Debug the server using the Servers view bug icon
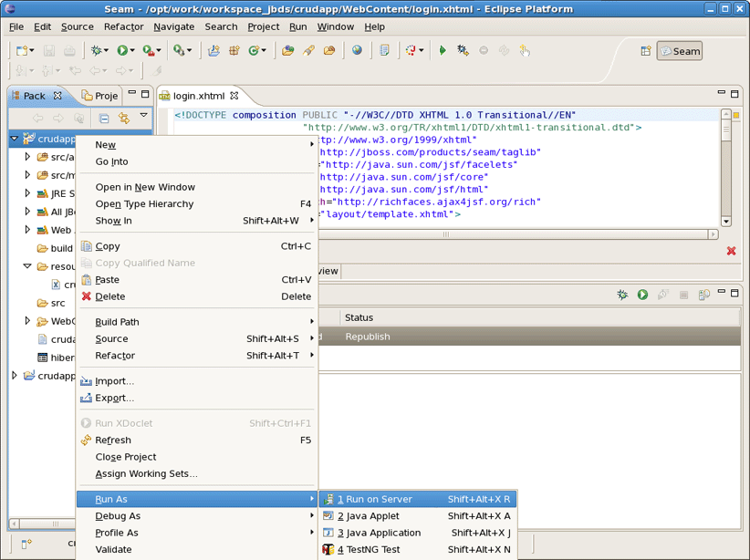 tap(623, 295)
